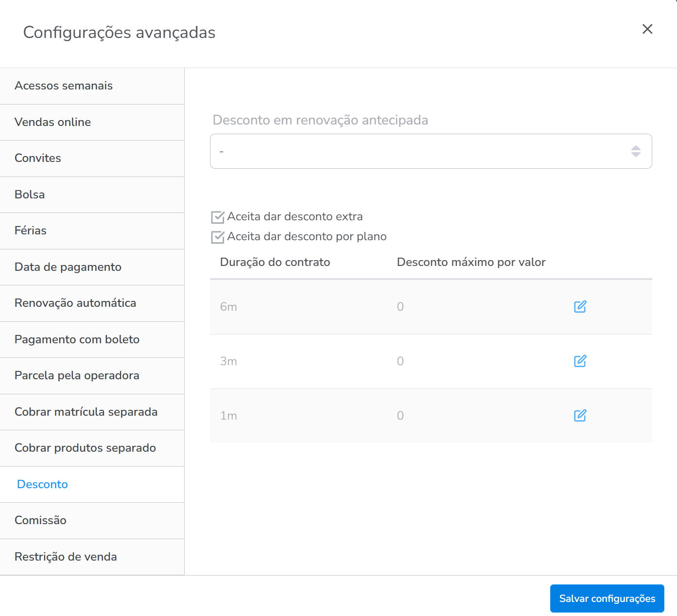Open the Acessos semanais tab
The height and width of the screenshot is (616, 677).
(64, 86)
